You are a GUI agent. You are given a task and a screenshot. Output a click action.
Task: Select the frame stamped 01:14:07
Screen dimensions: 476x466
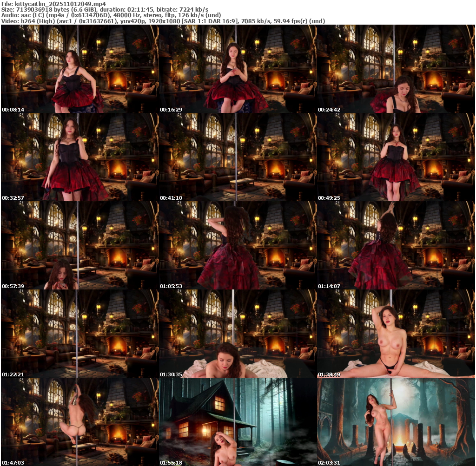click(x=396, y=245)
